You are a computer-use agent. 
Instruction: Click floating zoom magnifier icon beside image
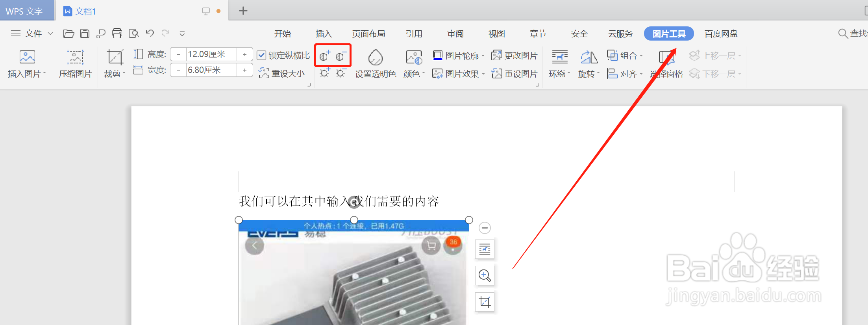(485, 275)
